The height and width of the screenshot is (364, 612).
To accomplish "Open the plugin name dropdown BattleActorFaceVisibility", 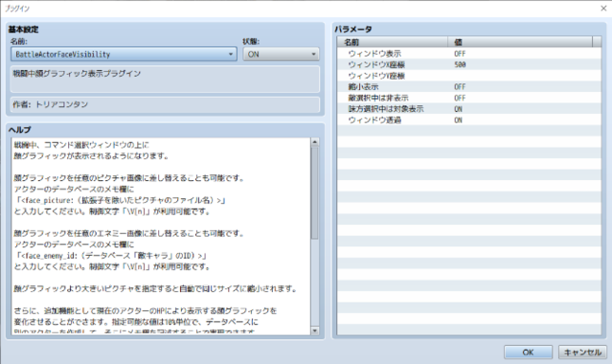I will coord(124,55).
